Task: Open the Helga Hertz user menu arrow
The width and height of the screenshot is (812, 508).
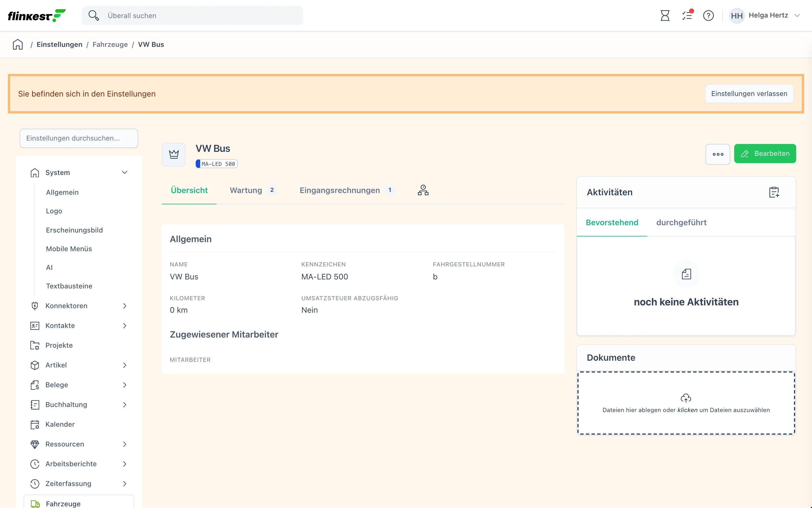Action: point(798,16)
